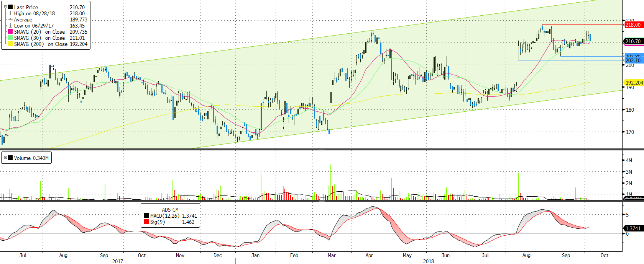Select the Average legend label
The image size is (644, 264).
23,20
